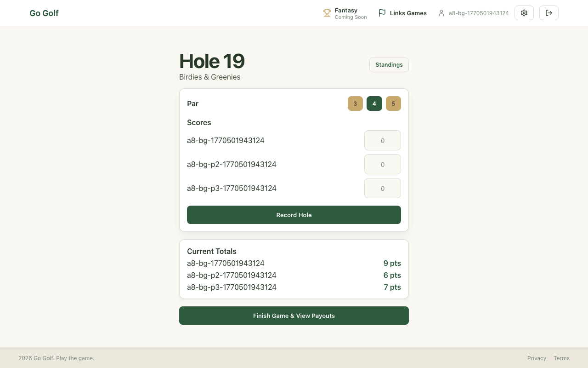Open the Standings view
588x368 pixels.
coord(389,65)
